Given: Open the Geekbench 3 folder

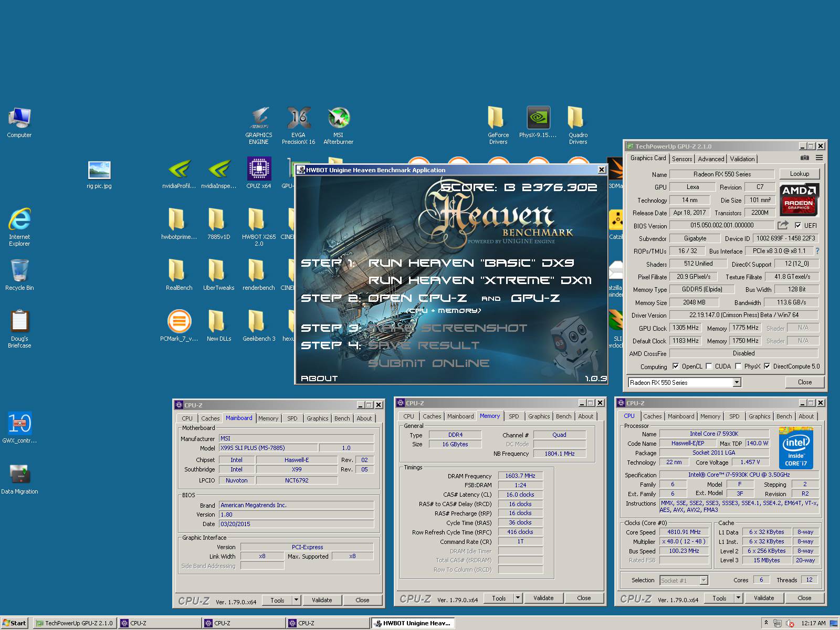Looking at the screenshot, I should tap(259, 326).
